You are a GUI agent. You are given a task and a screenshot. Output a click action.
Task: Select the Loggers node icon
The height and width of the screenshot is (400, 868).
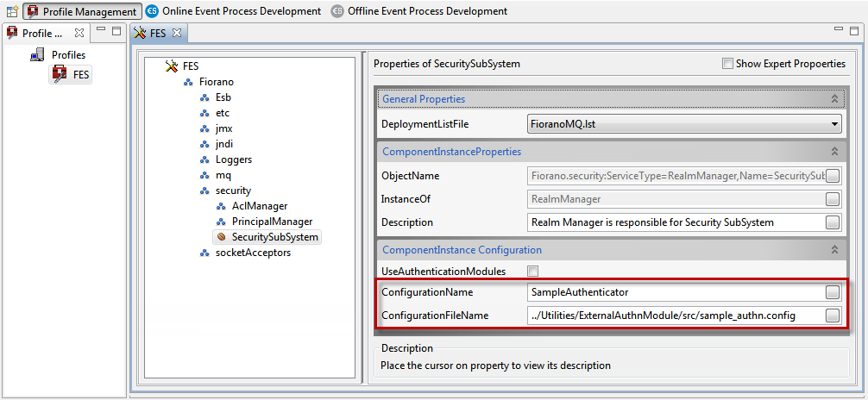coord(204,159)
